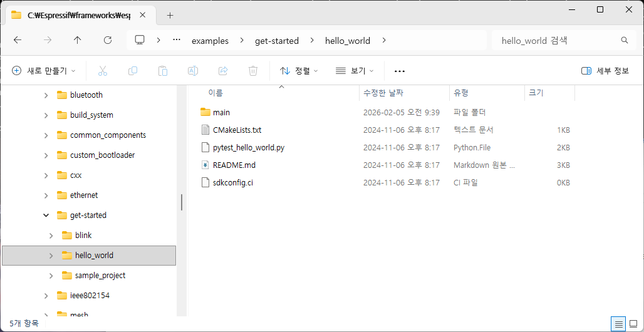Select the bluetooth folder in tree

[86, 95]
